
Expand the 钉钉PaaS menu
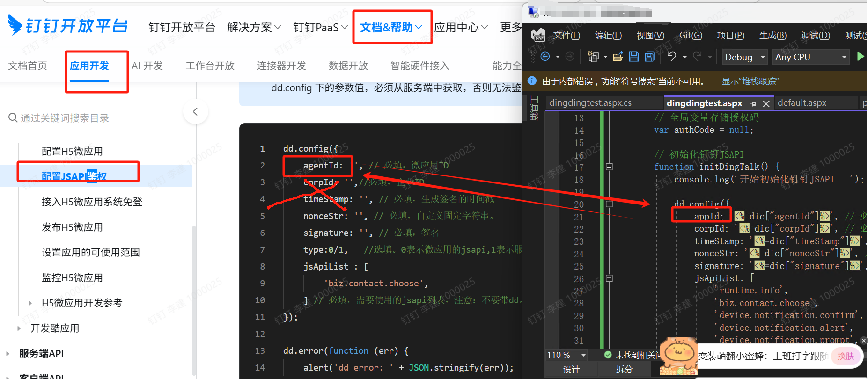(321, 27)
